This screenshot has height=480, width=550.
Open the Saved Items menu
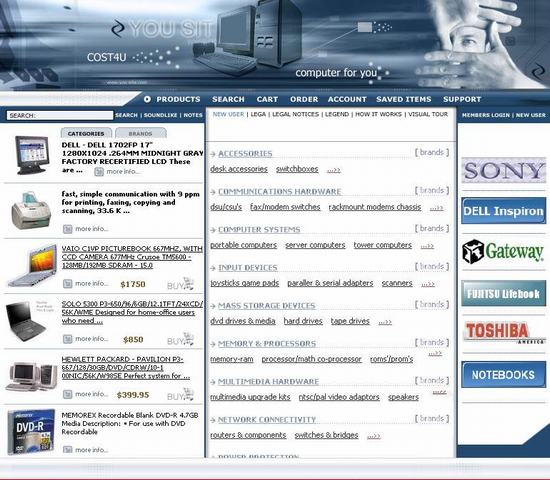(x=404, y=99)
